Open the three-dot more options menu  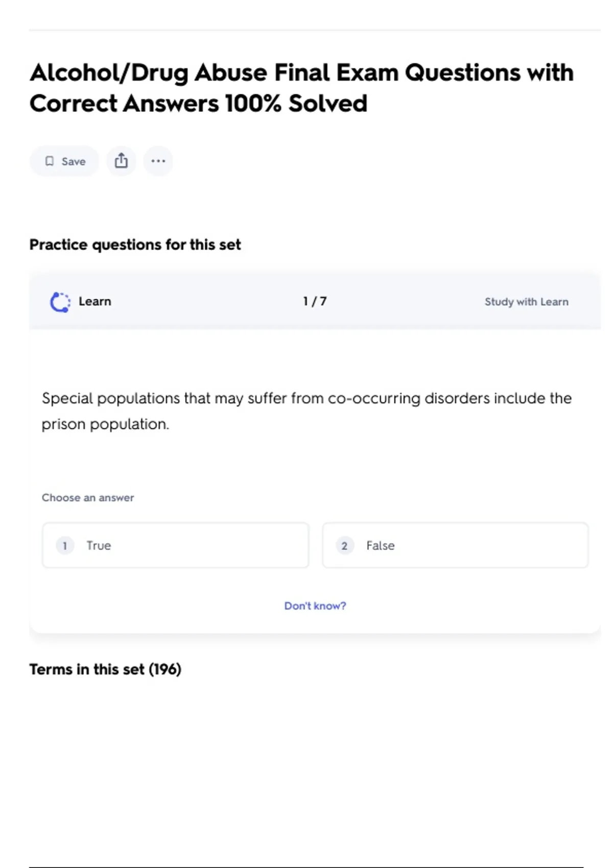[158, 161]
